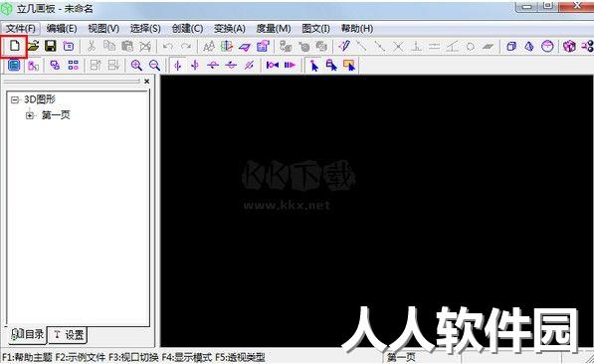Click the zoom out magnifier icon
The image size is (594, 364).
tap(154, 66)
